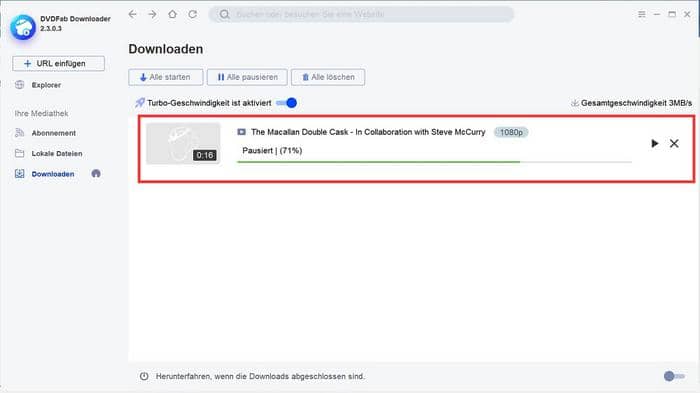Go back with the browser back arrow
This screenshot has width=700, height=393.
133,14
